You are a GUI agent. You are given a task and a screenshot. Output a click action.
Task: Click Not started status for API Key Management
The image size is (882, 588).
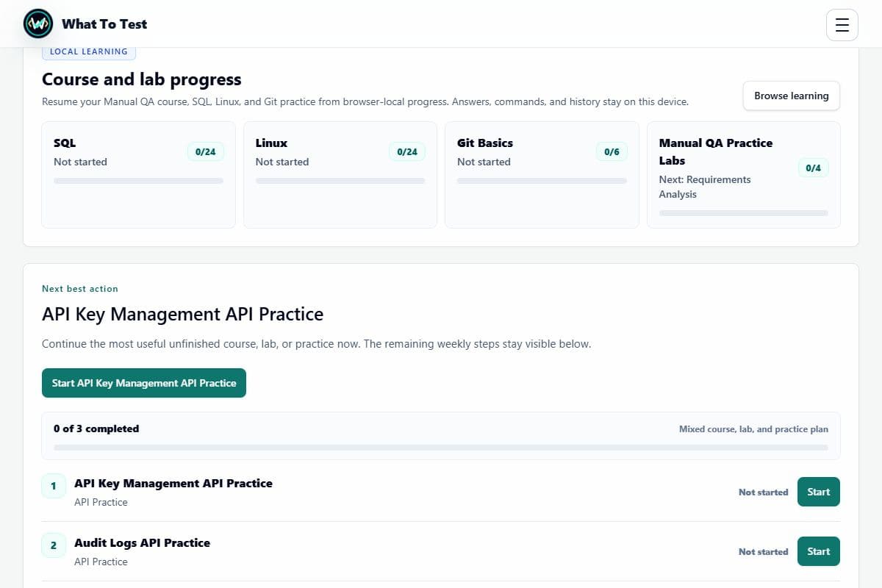click(763, 492)
